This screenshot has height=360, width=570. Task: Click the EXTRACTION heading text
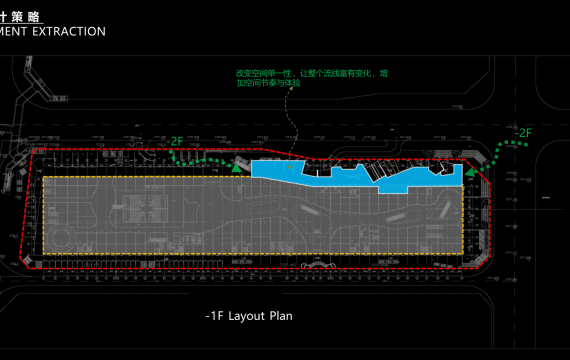tap(69, 32)
